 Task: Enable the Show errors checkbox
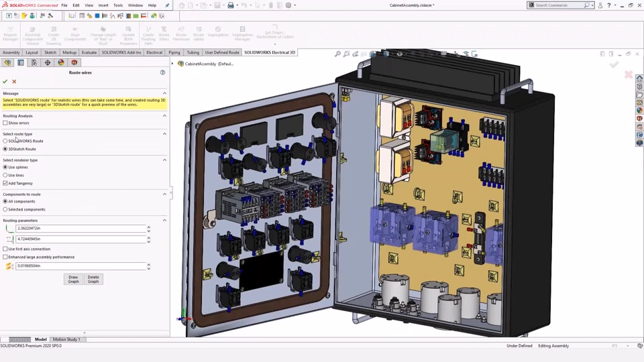5,123
